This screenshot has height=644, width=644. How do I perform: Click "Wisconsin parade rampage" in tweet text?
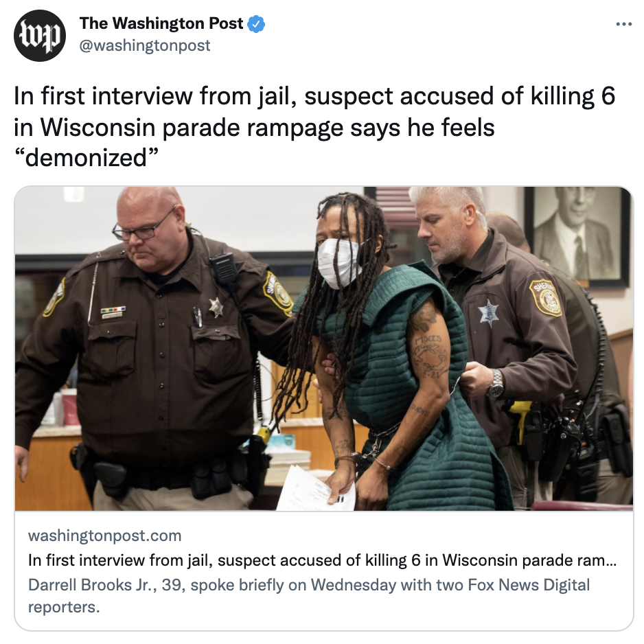pos(192,127)
